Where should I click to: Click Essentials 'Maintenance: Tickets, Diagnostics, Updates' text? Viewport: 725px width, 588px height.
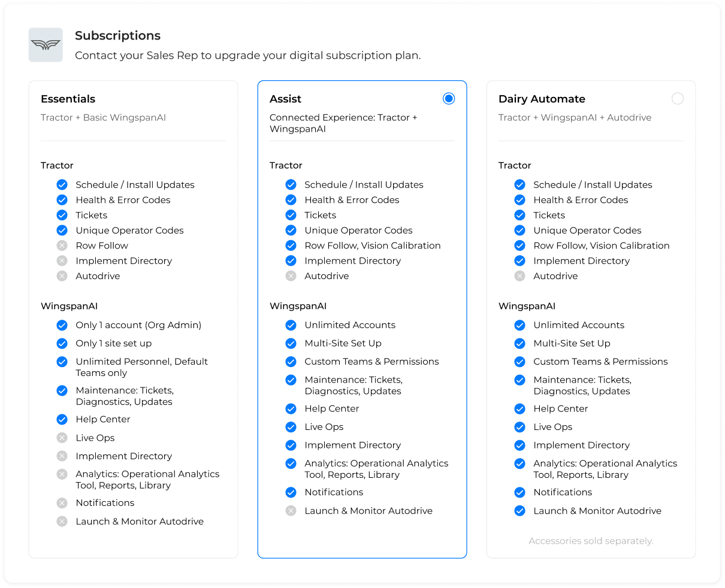point(125,396)
